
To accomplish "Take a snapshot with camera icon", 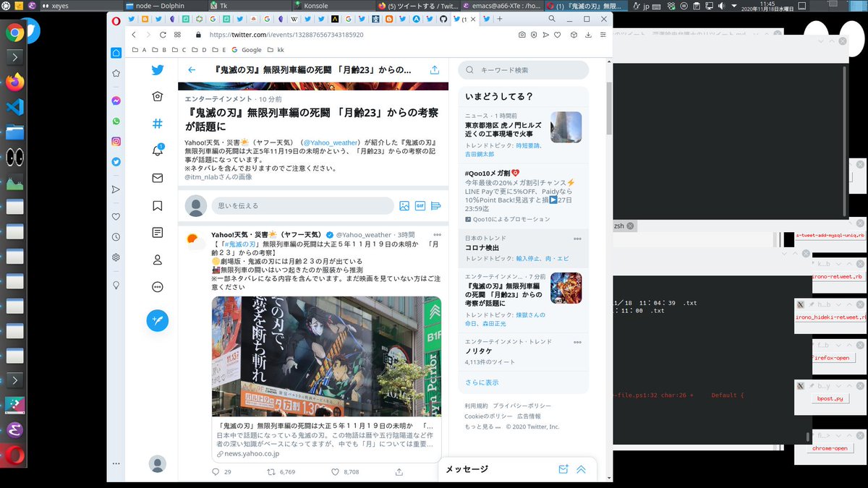I will (522, 34).
